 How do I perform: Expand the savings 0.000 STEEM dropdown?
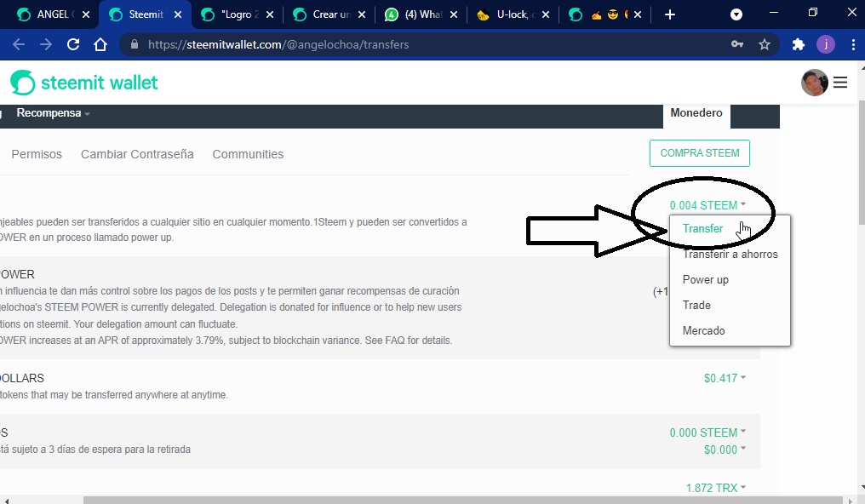coord(707,432)
